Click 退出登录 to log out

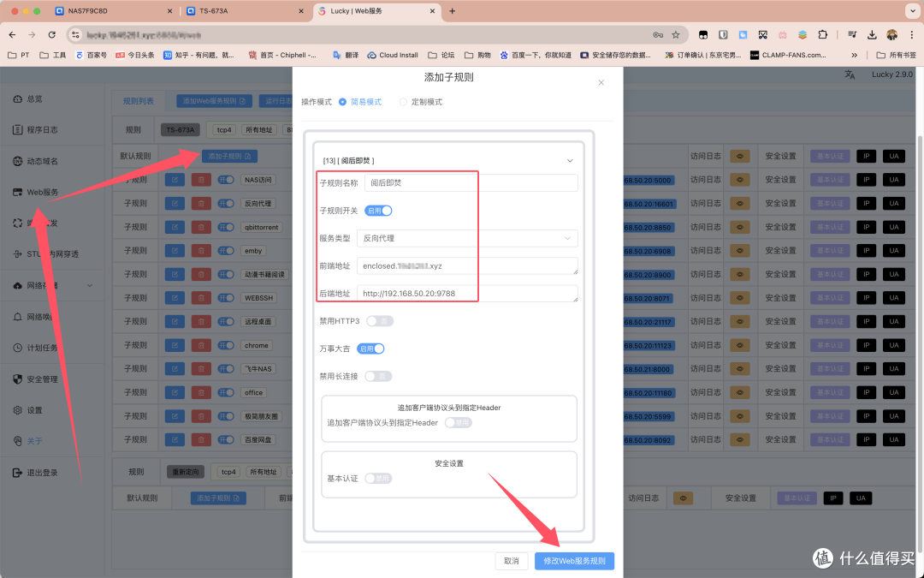(x=35, y=473)
